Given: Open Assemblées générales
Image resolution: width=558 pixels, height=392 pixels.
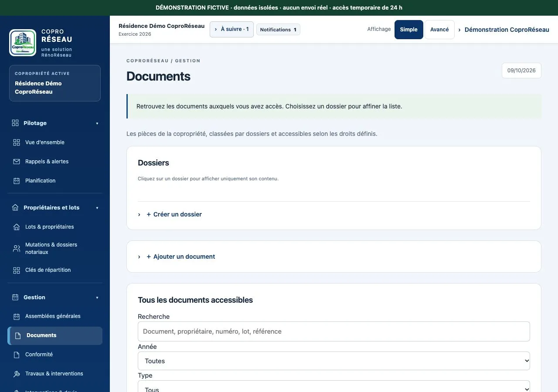Looking at the screenshot, I should pyautogui.click(x=55, y=316).
